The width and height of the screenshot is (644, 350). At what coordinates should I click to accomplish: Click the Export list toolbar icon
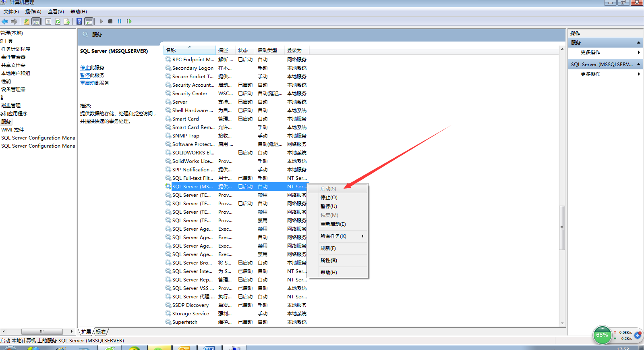[x=67, y=21]
